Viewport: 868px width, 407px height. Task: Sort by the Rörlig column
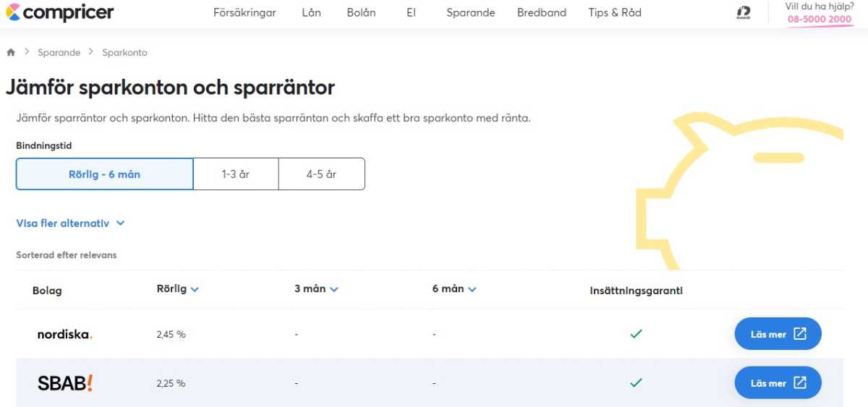click(177, 288)
